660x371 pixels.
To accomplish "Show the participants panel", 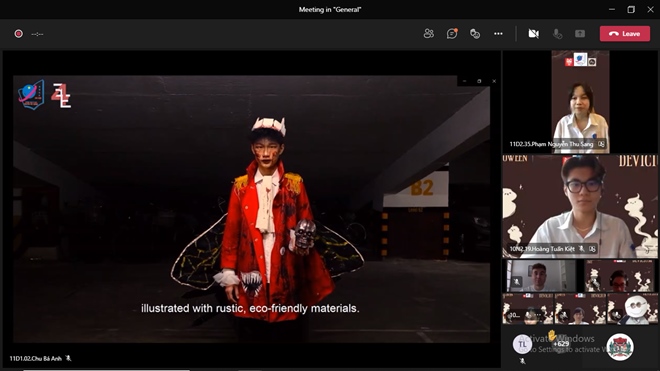I will [428, 34].
